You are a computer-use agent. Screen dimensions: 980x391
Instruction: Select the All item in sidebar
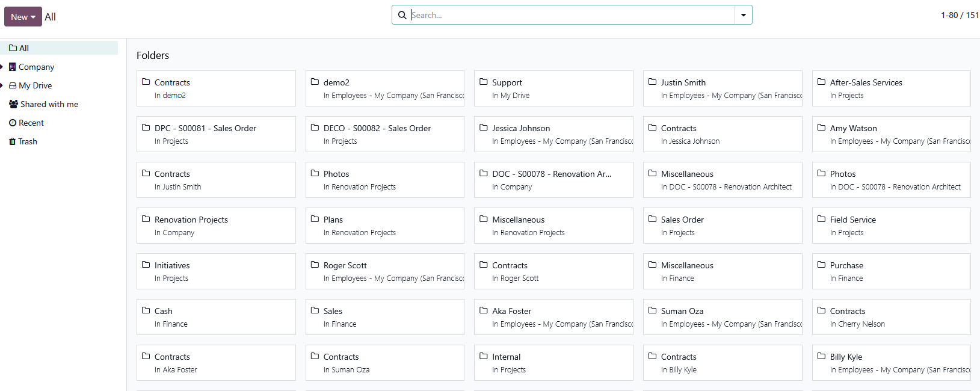pyautogui.click(x=24, y=48)
